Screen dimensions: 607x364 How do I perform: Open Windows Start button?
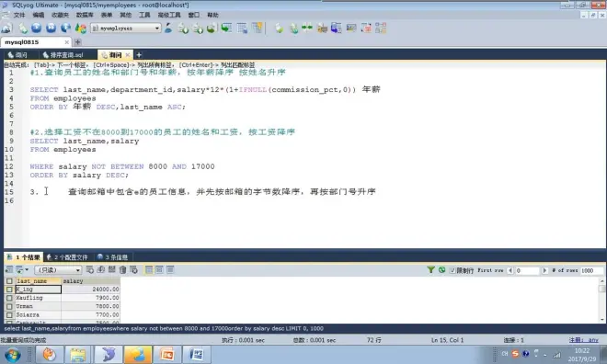click(13, 355)
